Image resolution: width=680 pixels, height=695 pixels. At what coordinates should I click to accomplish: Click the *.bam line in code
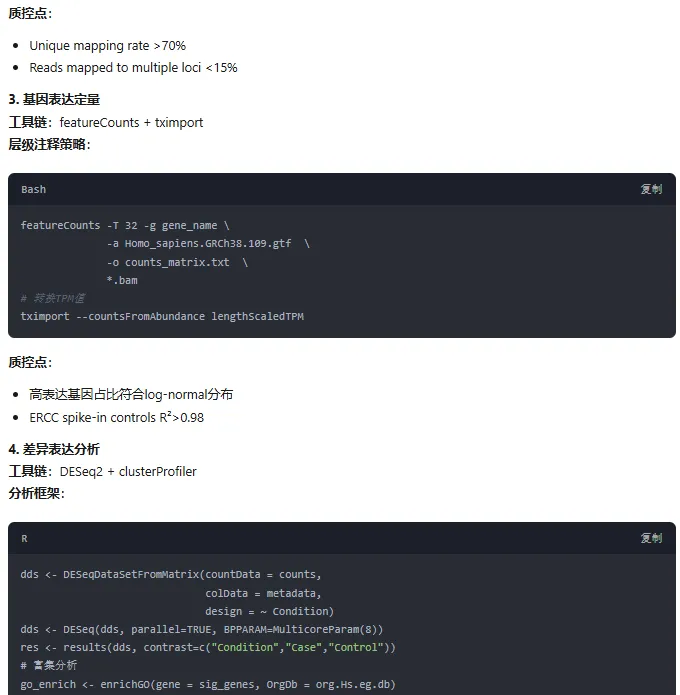point(122,280)
